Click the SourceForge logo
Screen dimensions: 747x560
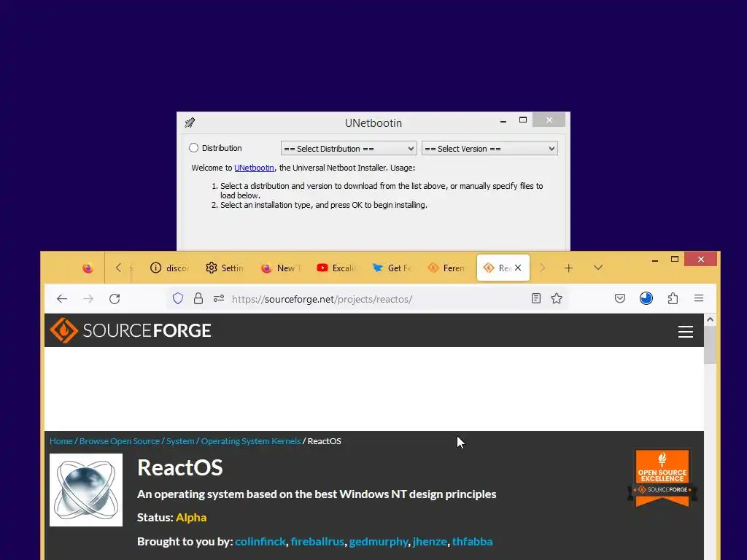(131, 330)
